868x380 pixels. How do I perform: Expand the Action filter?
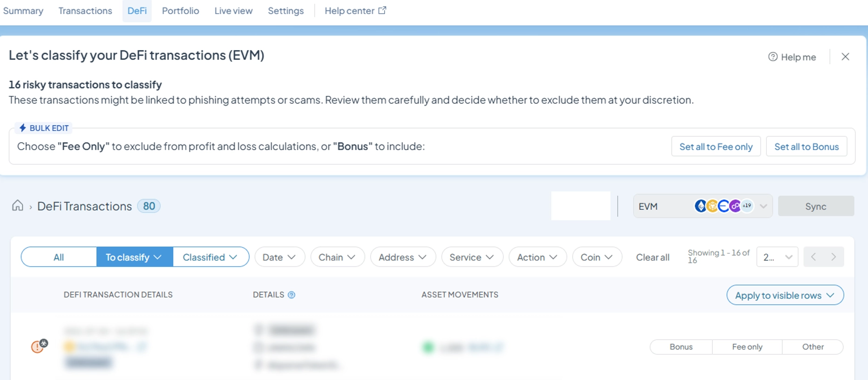coord(537,257)
